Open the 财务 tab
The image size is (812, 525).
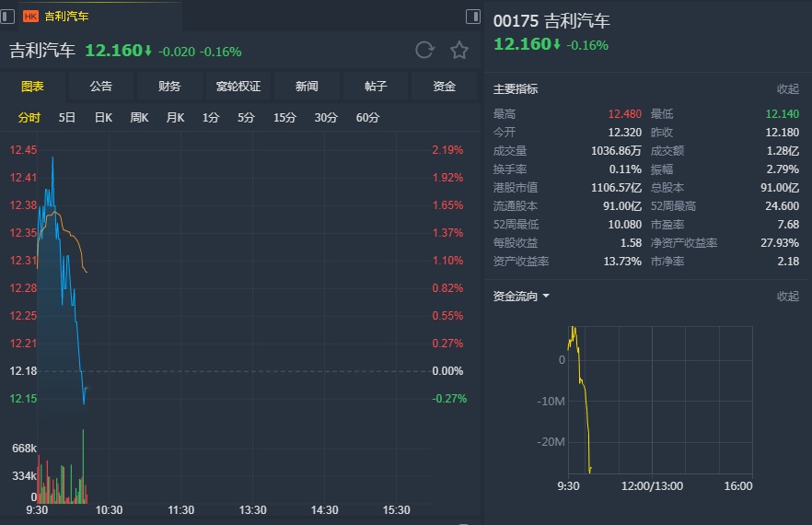coord(169,86)
